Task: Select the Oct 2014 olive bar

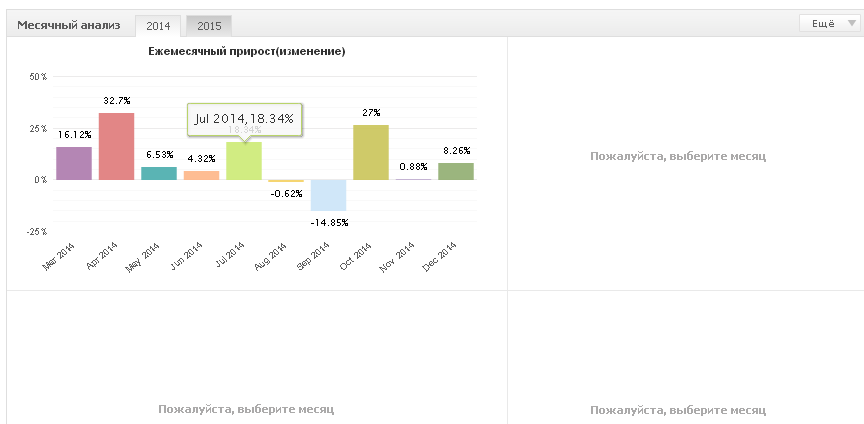Action: [x=371, y=152]
